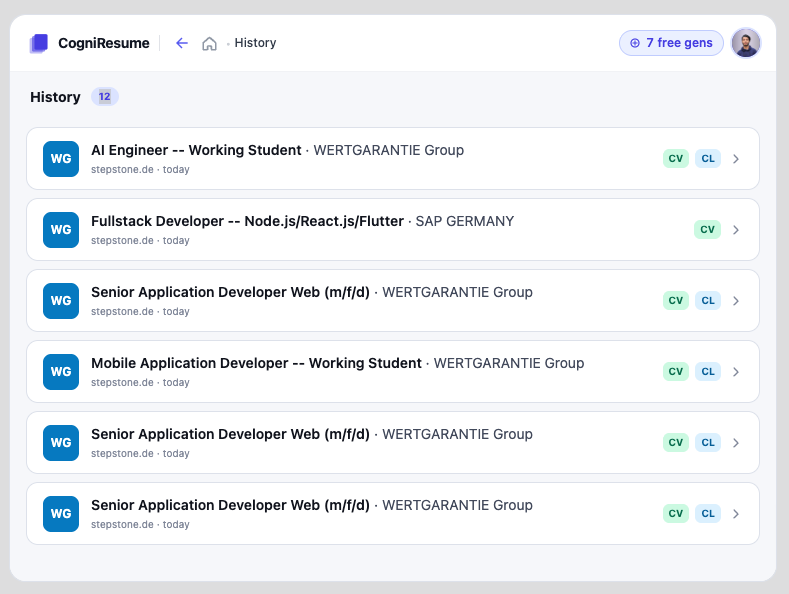
Task: Open the user profile avatar
Action: tap(746, 43)
